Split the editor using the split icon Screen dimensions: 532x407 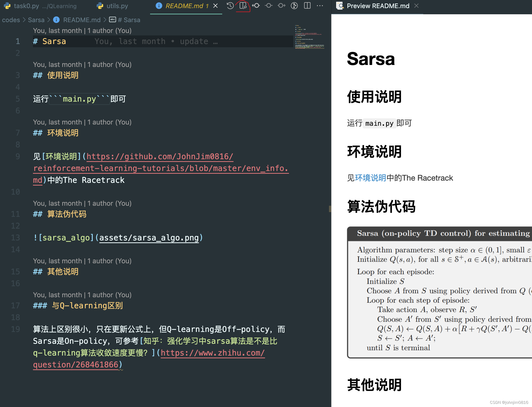click(x=307, y=5)
